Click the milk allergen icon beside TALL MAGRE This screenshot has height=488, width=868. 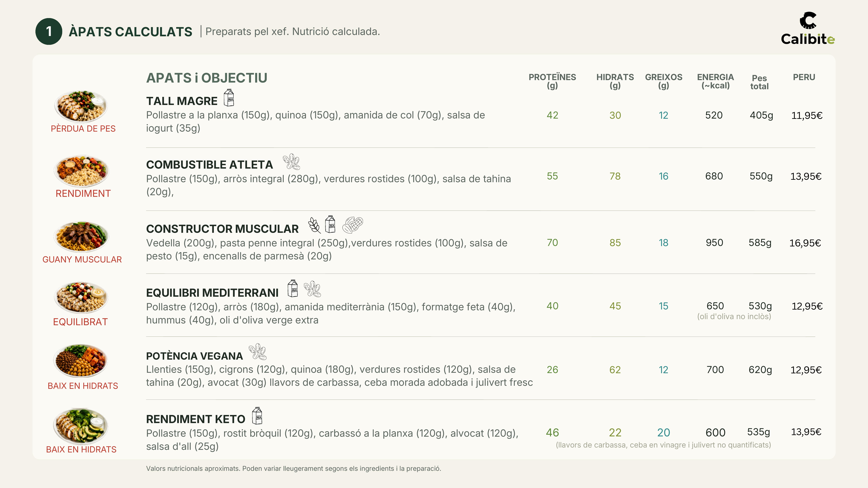coord(229,98)
